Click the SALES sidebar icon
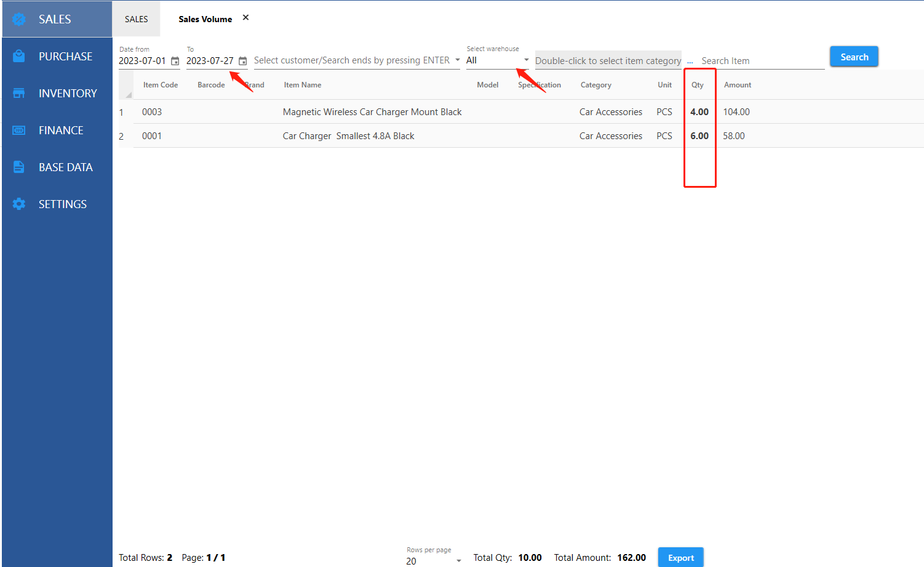Screen dimensions: 924x567 click(x=19, y=19)
